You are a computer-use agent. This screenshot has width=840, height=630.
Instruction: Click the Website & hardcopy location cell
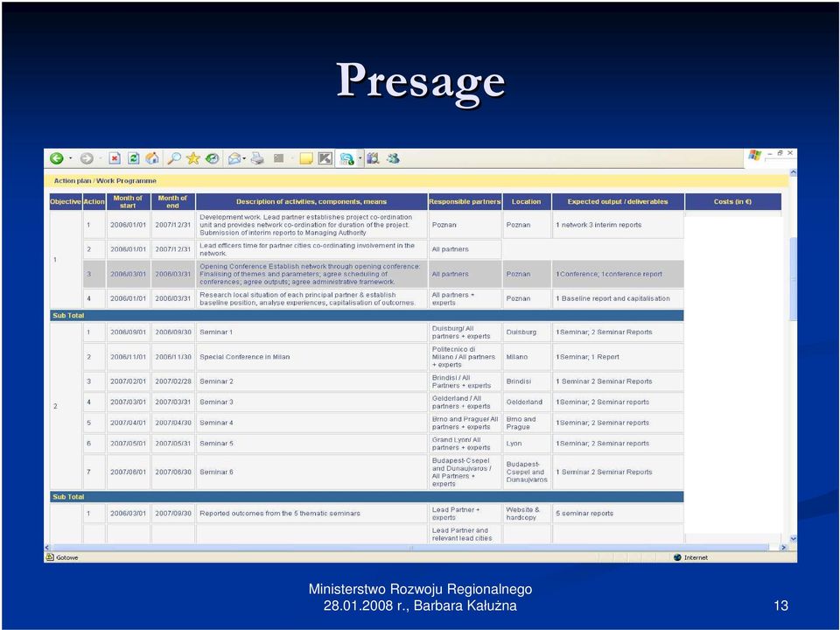coord(527,514)
